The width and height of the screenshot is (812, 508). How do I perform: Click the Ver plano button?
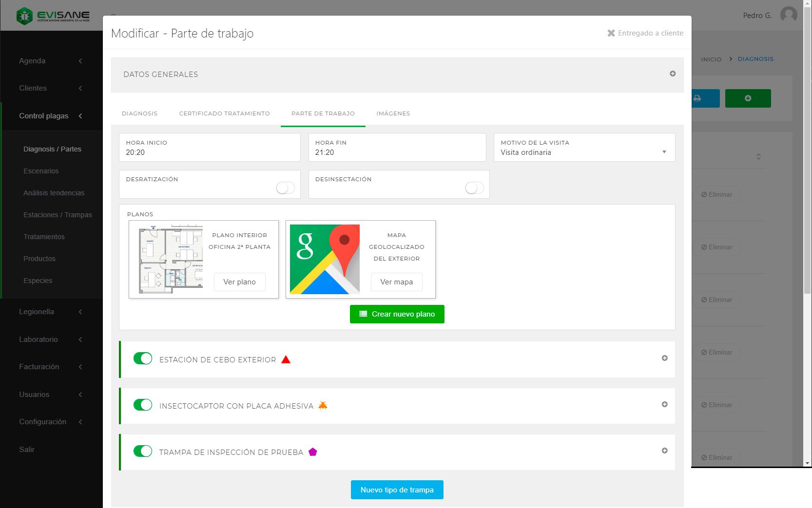pyautogui.click(x=239, y=282)
